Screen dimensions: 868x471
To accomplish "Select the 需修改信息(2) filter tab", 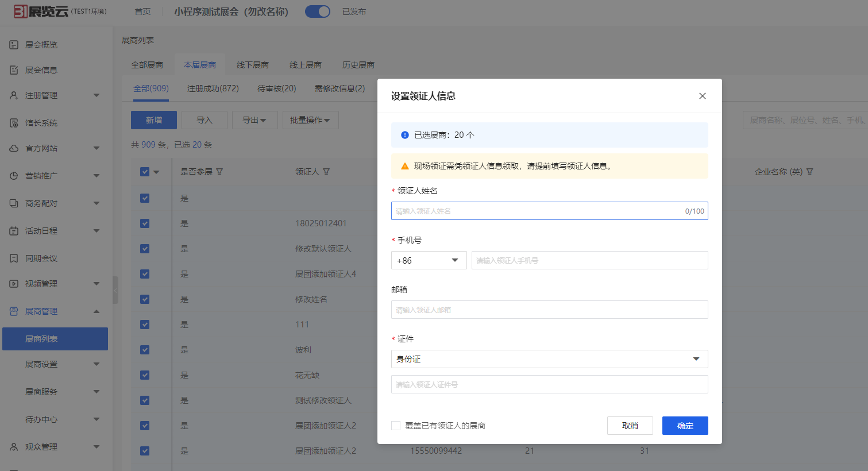I will click(340, 88).
